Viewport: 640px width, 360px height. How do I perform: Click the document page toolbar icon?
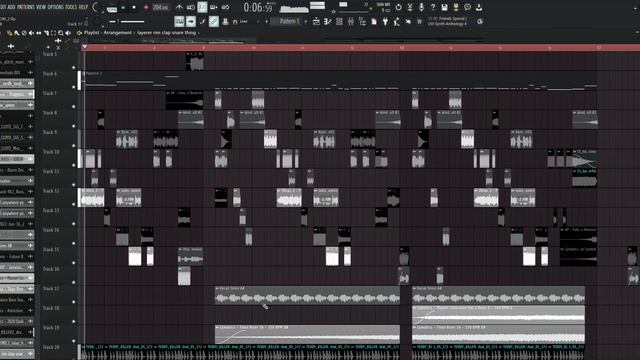coord(374,21)
